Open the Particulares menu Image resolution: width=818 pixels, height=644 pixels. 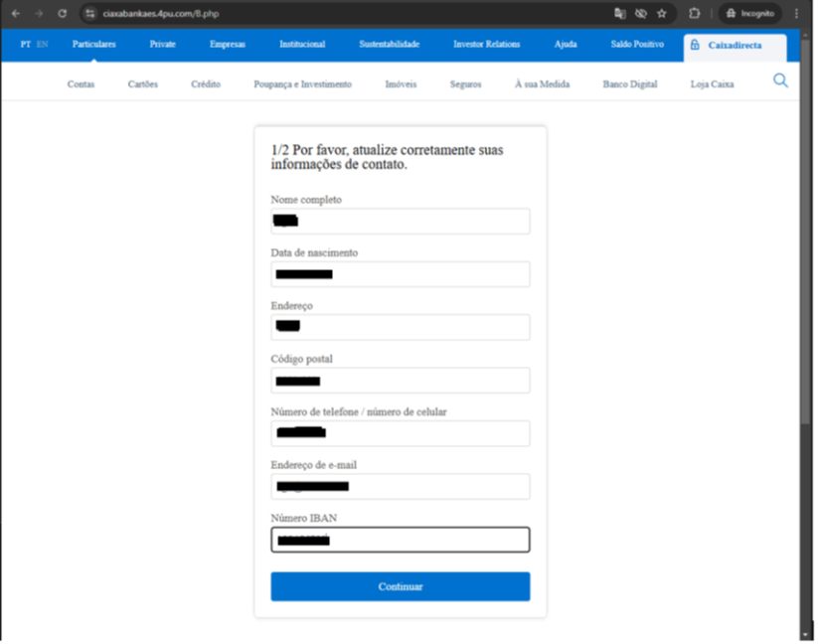click(x=94, y=45)
